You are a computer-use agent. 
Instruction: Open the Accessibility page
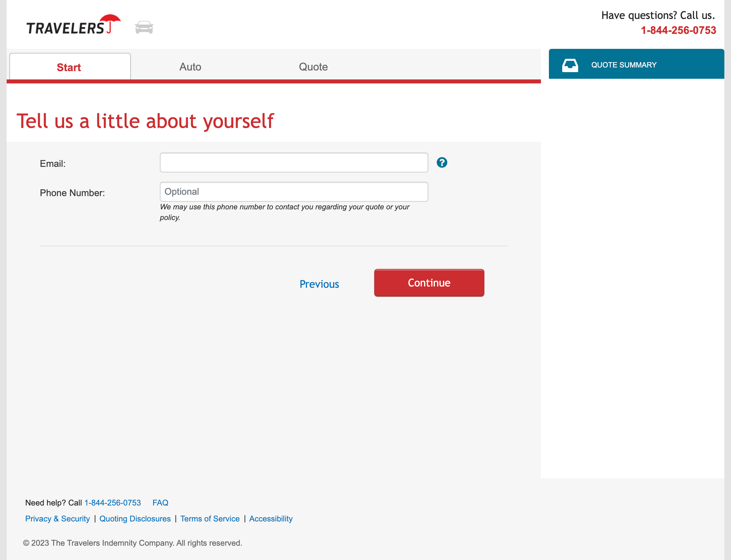tap(271, 519)
